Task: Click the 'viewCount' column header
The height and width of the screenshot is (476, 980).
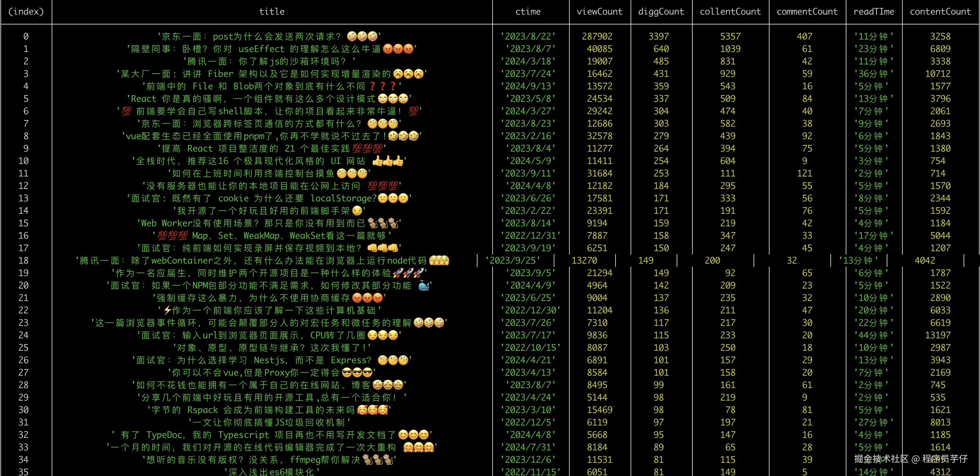Action: [x=599, y=12]
